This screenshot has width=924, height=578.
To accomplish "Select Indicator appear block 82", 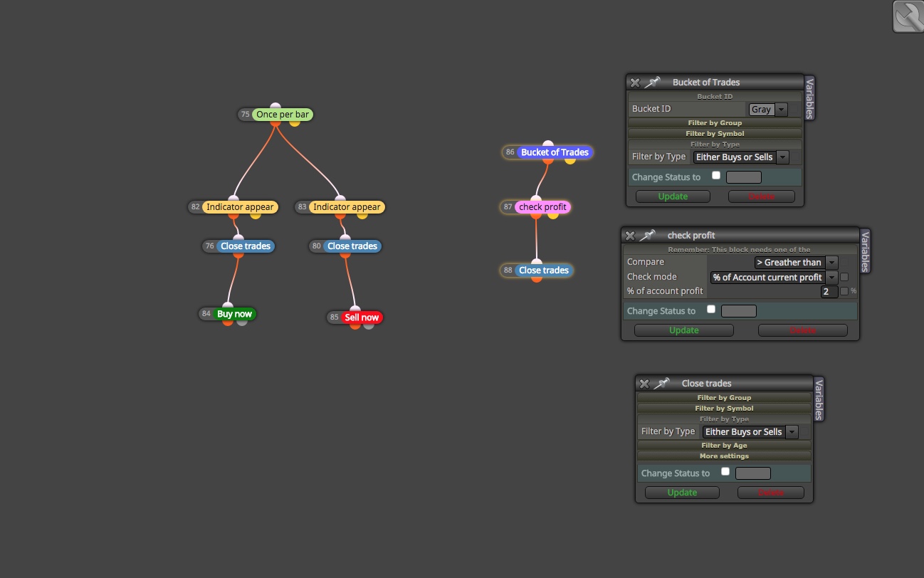I will tap(240, 207).
